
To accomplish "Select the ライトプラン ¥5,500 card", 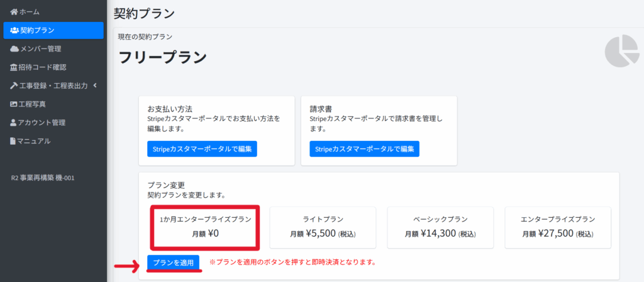I will 323,227.
